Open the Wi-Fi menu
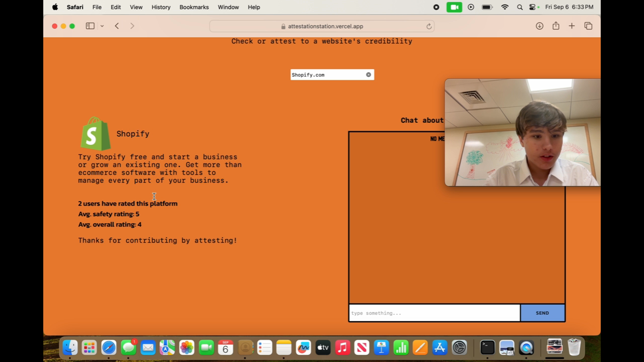The image size is (644, 362). [505, 7]
